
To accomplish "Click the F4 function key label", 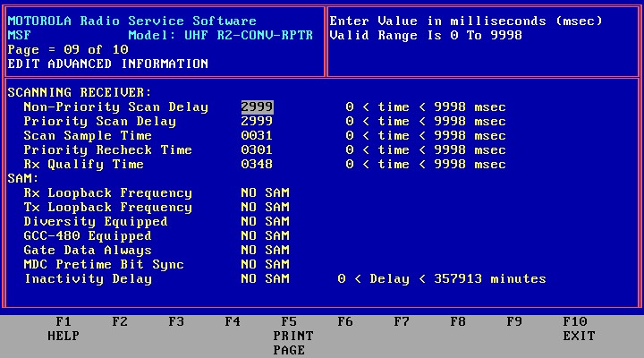I will (233, 321).
